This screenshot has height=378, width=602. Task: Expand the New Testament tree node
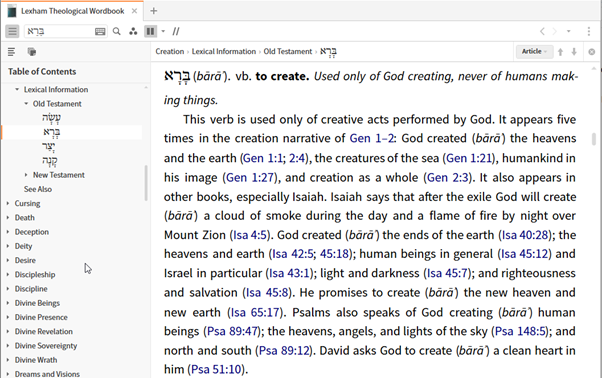(x=26, y=175)
